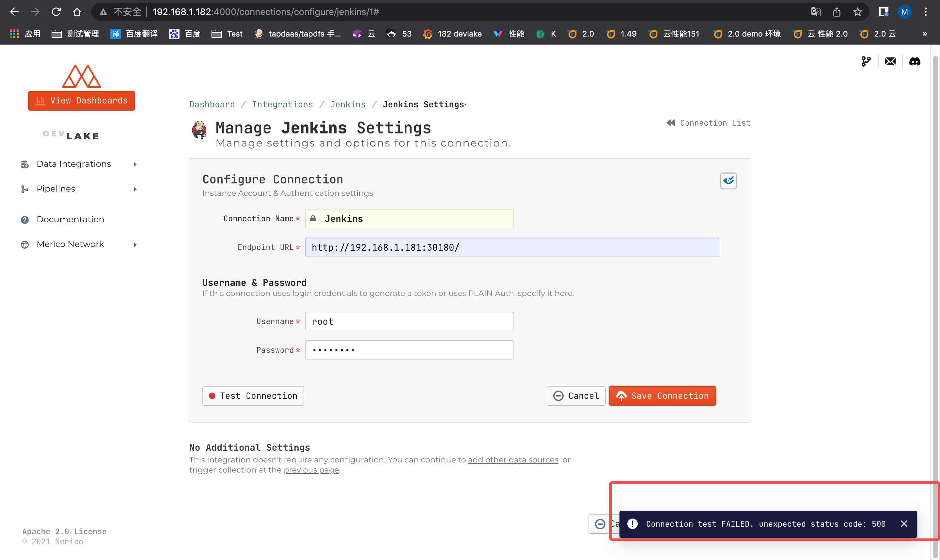This screenshot has height=560, width=940.
Task: Open the 2.0 demo 环境 bookmark
Action: [747, 34]
